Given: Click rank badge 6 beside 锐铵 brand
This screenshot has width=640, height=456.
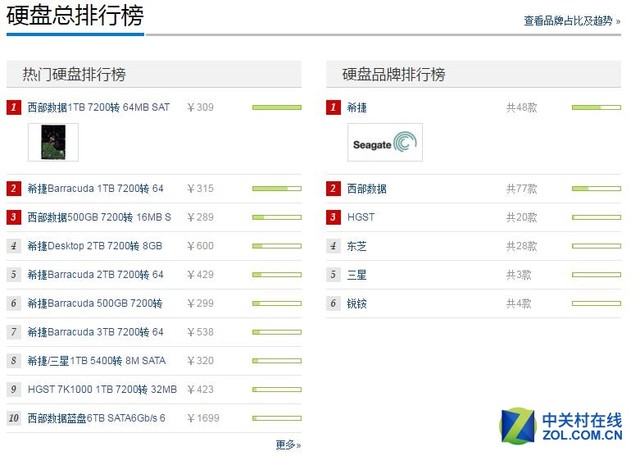Looking at the screenshot, I should coord(333,303).
